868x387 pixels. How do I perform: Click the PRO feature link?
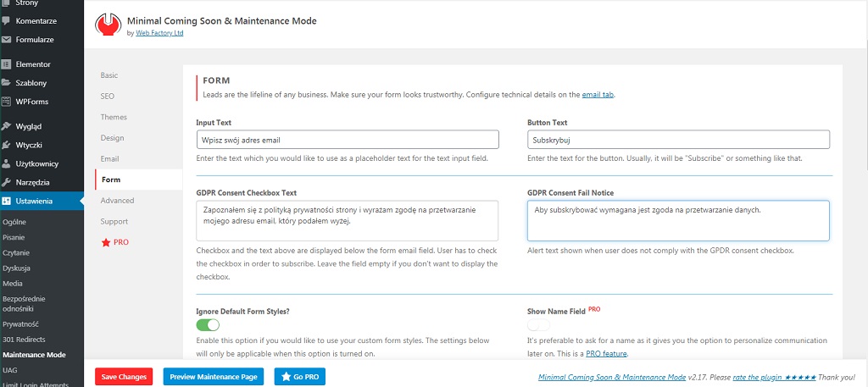click(607, 354)
